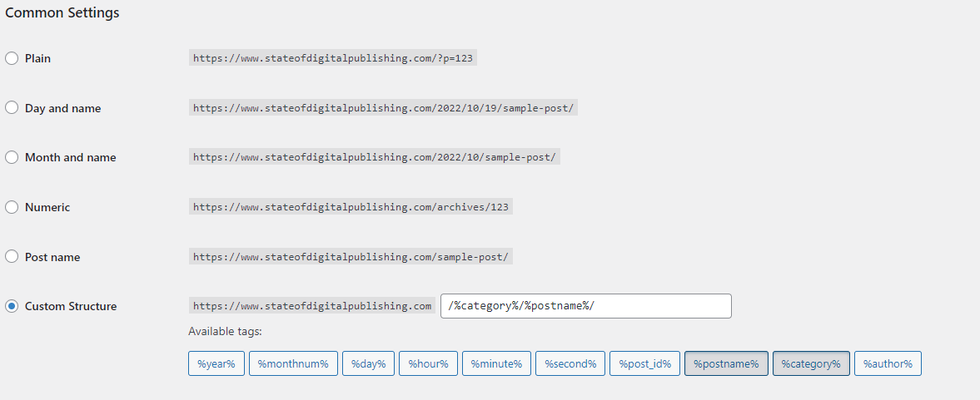Pick the Numeric permalink radio button
This screenshot has width=980, height=400.
(x=12, y=207)
